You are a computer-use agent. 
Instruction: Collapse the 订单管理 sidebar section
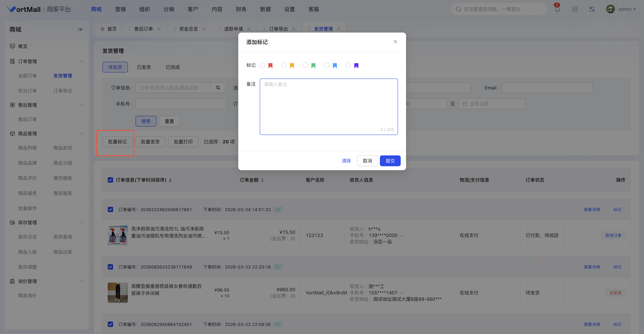pos(82,61)
